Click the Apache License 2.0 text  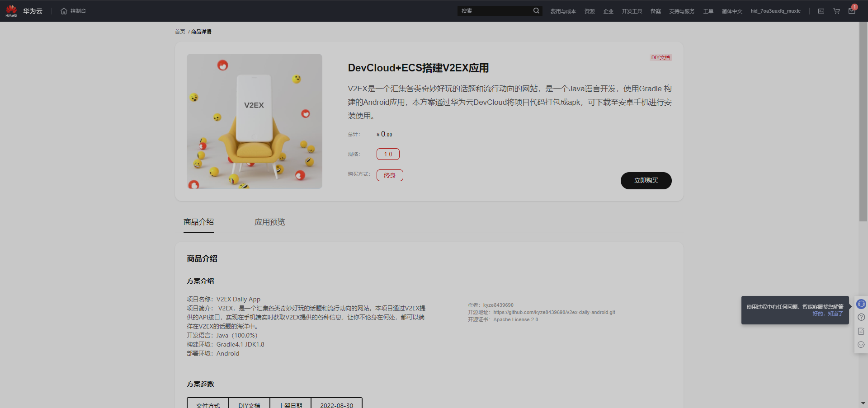coord(516,319)
